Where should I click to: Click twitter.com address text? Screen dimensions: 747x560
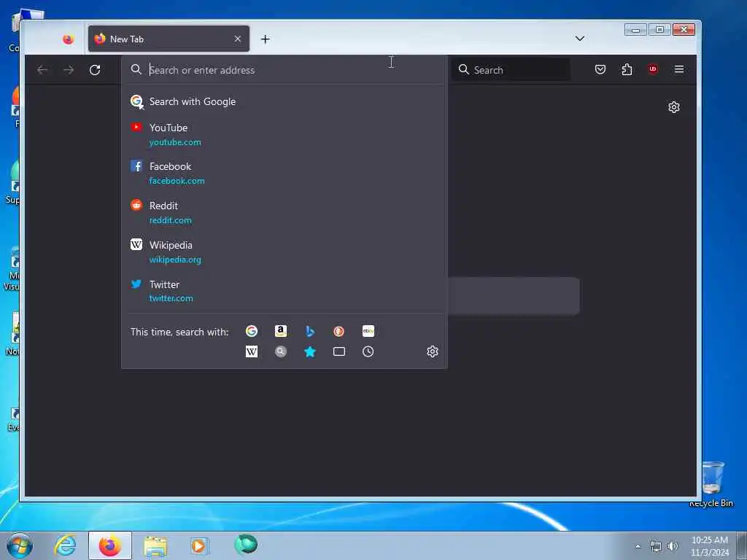click(x=171, y=298)
